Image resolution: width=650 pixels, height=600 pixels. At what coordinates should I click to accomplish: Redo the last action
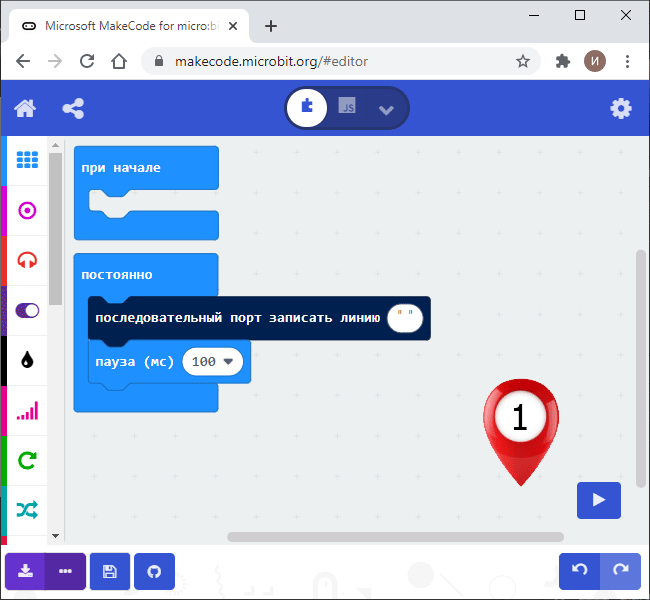point(621,571)
